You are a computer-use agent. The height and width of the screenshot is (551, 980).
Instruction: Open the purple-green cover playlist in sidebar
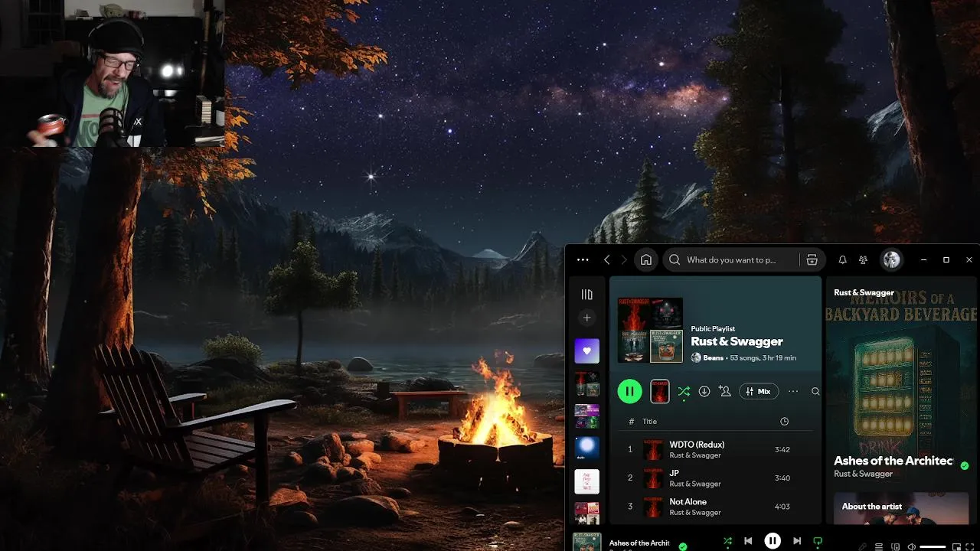point(586,416)
